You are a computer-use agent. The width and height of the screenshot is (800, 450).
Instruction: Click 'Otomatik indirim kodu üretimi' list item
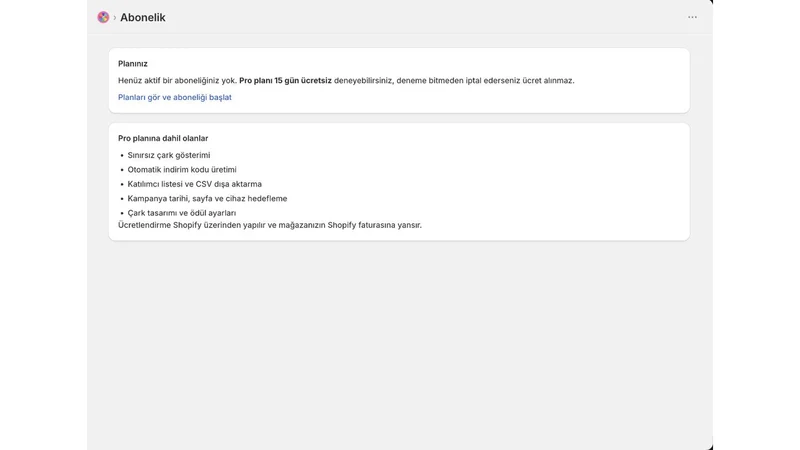coord(182,169)
